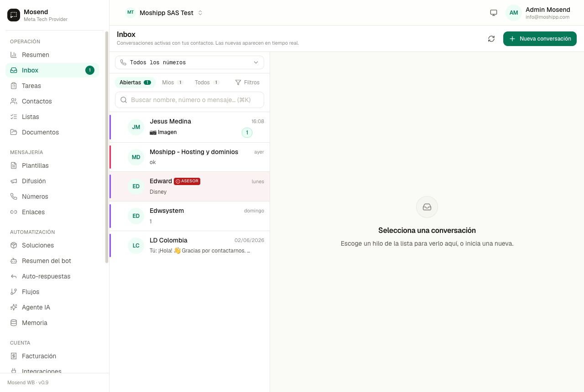Click the Mosend logo icon
584x392 pixels.
pyautogui.click(x=14, y=15)
